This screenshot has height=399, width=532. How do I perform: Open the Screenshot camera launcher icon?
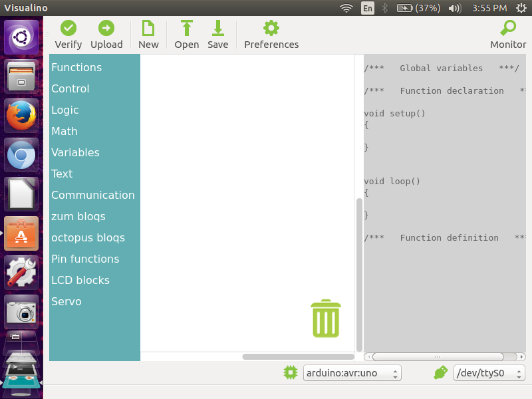coord(21,312)
